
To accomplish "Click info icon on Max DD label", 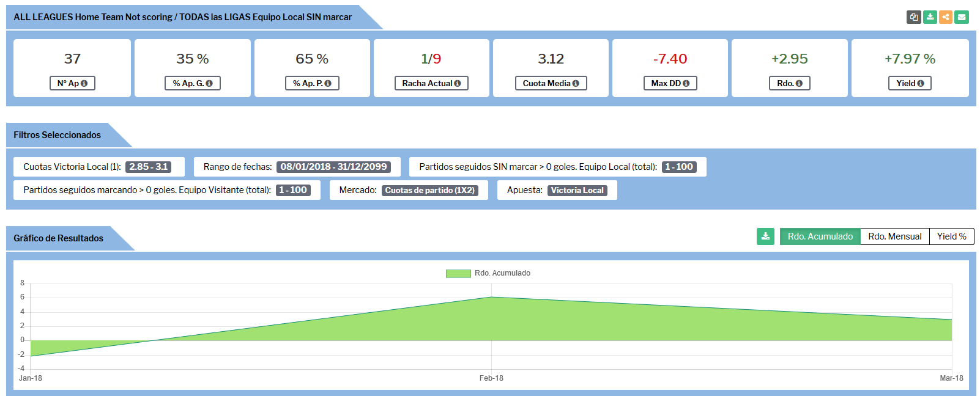I will pyautogui.click(x=686, y=84).
